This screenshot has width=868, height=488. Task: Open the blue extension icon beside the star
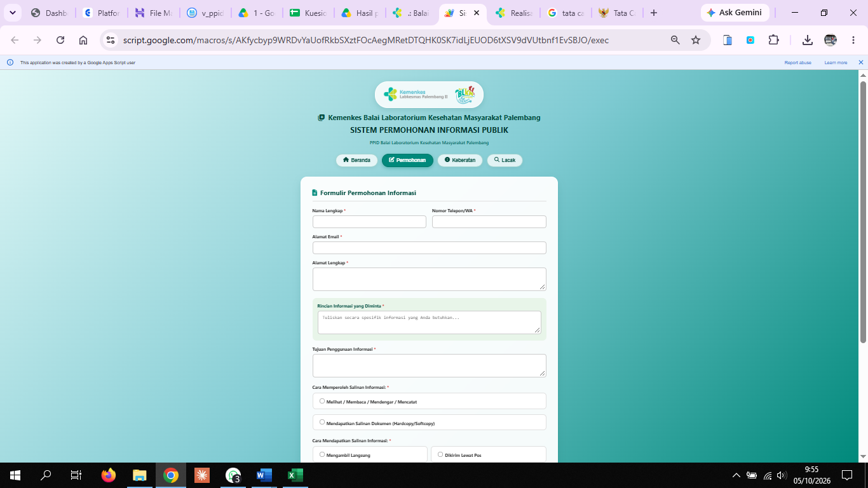pos(728,40)
